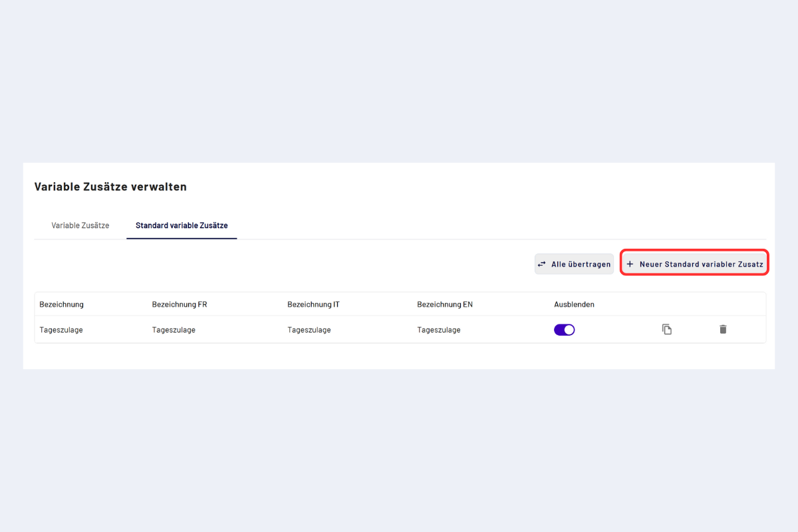
Task: Click the plus icon for new Zusatz
Action: [x=630, y=264]
